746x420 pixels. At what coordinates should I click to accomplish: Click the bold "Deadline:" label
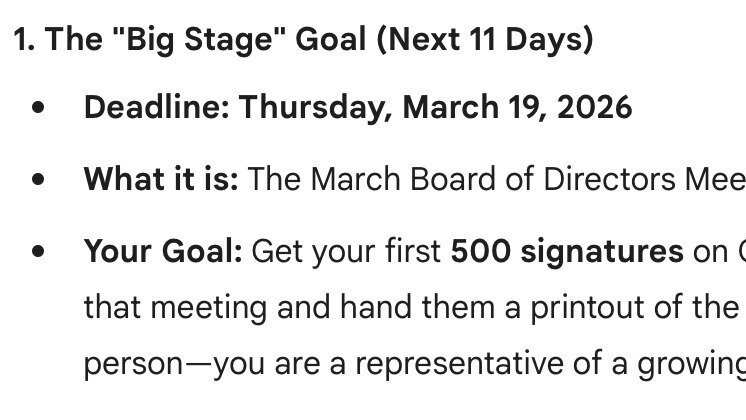click(x=156, y=107)
